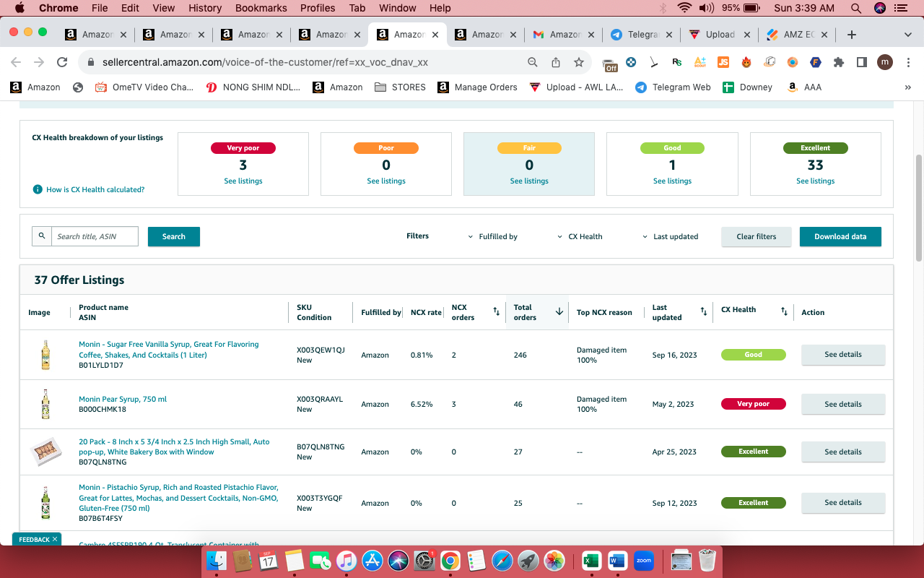The width and height of the screenshot is (924, 578).
Task: Click the Monin Pear Syrup product thumbnail
Action: 45,404
